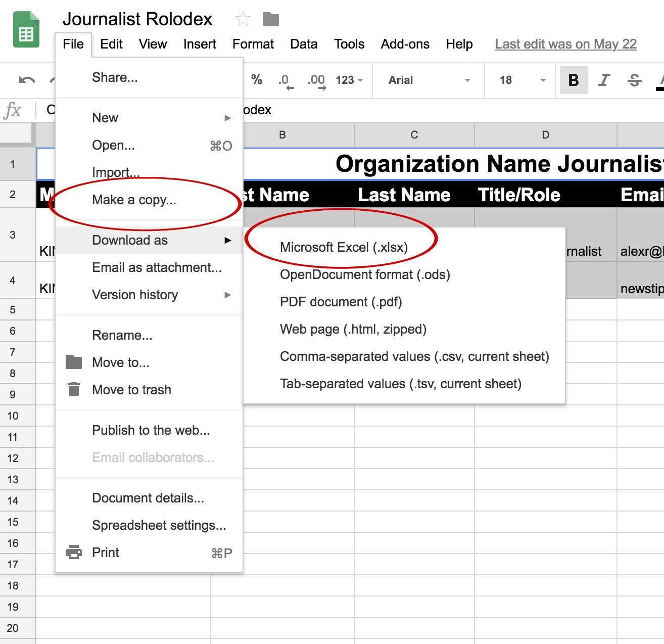Viewport: 664px width, 644px height.
Task: Select column C header
Action: click(x=414, y=134)
